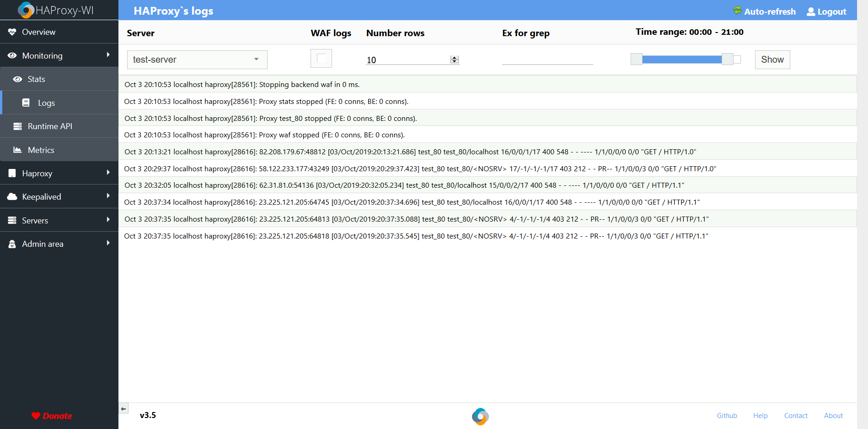This screenshot has width=868, height=429.
Task: Click the HAProxy-WI logo icon
Action: click(x=26, y=10)
